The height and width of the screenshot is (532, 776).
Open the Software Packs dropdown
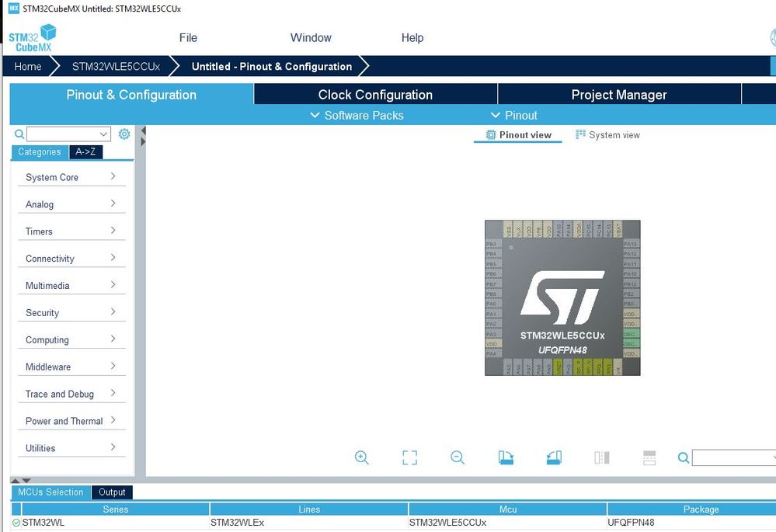click(x=357, y=115)
